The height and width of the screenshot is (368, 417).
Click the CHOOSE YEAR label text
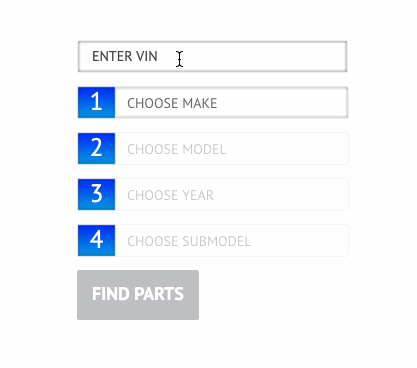170,195
